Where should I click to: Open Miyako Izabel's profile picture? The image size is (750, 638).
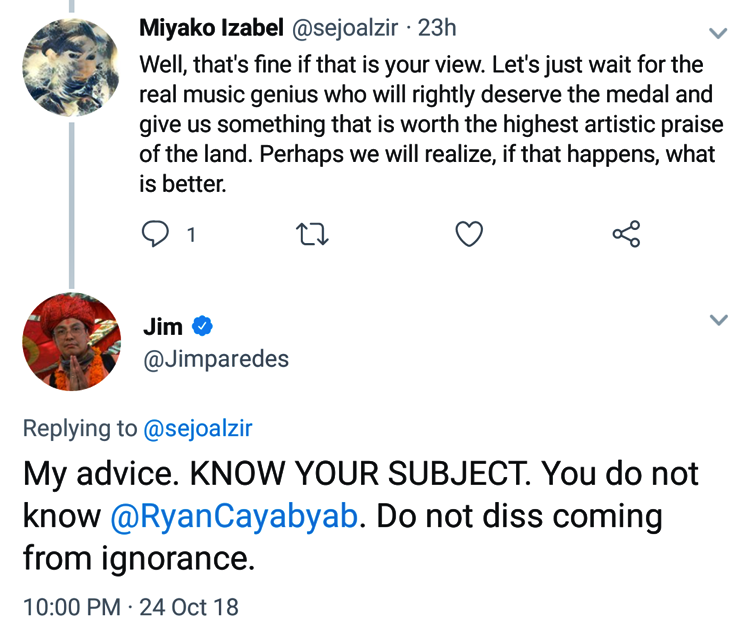71,66
